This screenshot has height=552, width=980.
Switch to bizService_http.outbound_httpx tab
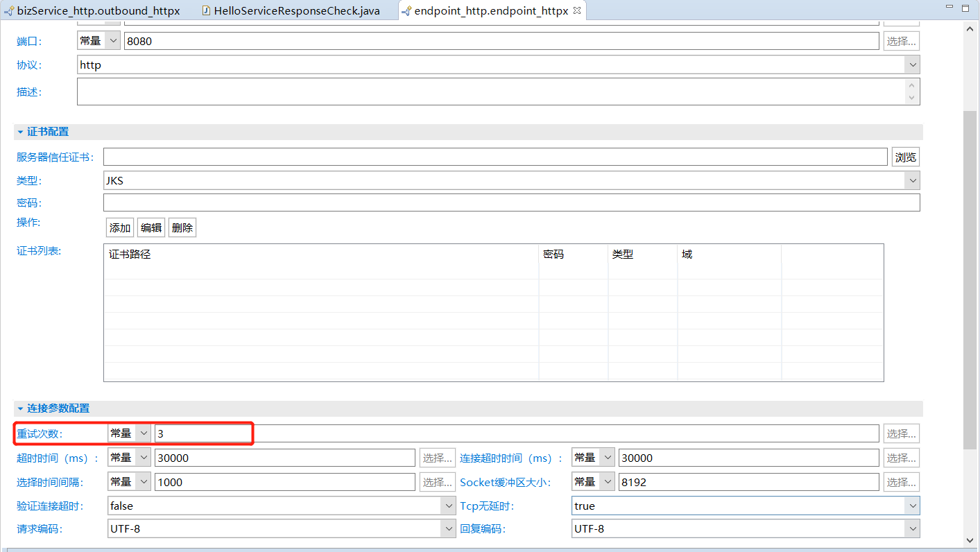tap(98, 11)
